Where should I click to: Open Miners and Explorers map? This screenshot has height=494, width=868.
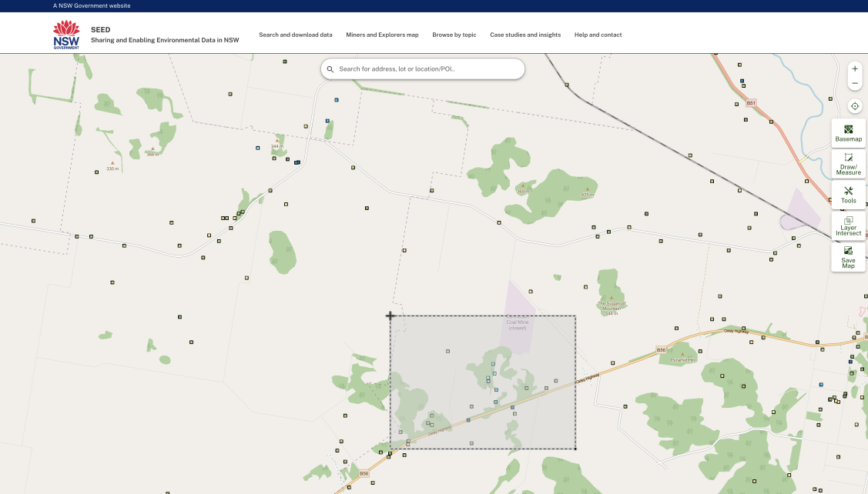click(382, 35)
